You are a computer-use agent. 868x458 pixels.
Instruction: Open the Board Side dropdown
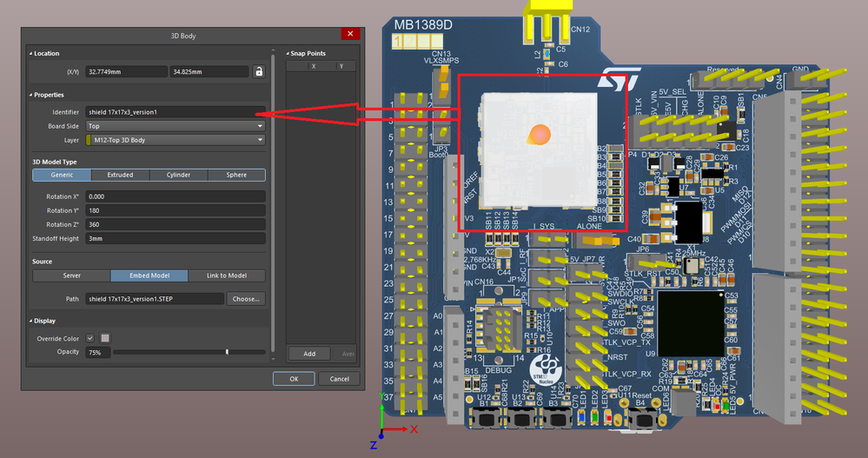pyautogui.click(x=176, y=126)
